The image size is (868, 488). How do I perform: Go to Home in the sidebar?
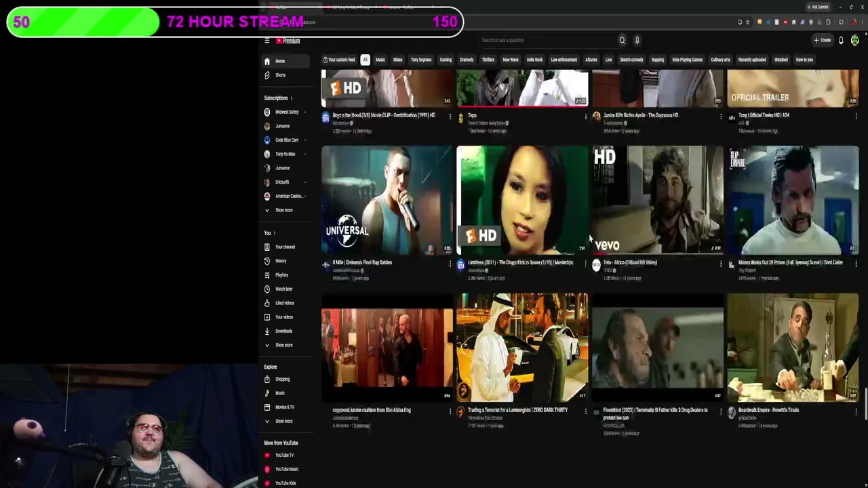[285, 61]
